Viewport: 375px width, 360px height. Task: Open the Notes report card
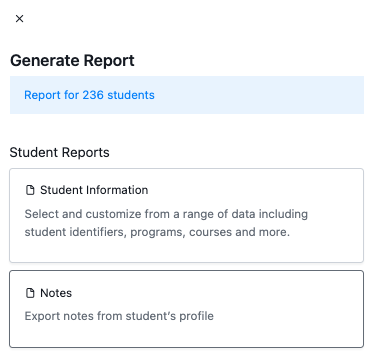(x=186, y=309)
